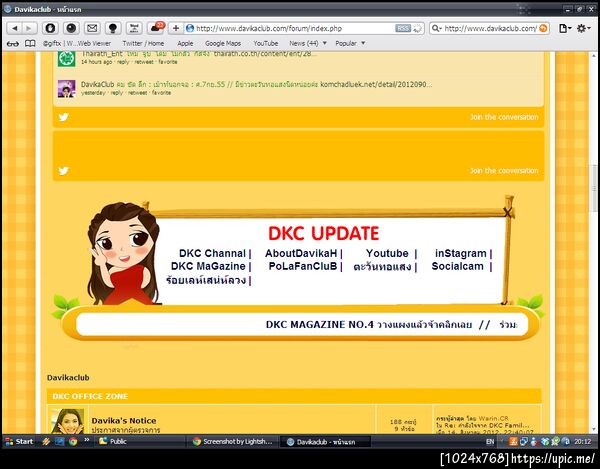This screenshot has height=469, width=600.
Task: Open the Warin.CR profile link
Action: click(x=494, y=419)
